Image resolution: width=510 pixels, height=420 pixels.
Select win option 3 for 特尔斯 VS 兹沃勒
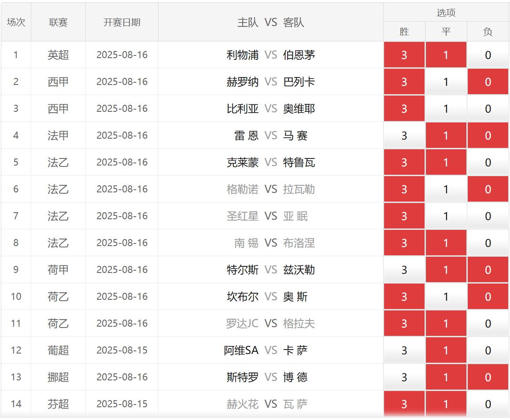click(x=404, y=270)
